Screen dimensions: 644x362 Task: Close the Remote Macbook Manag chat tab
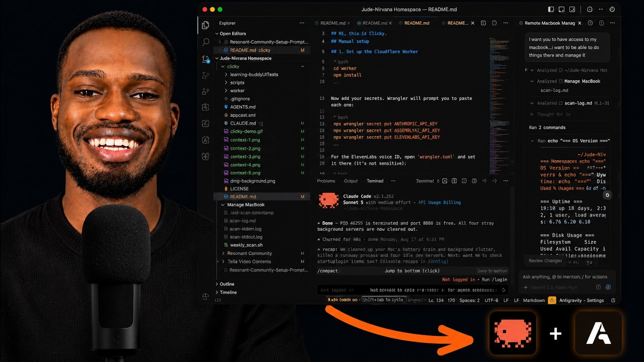click(x=580, y=23)
